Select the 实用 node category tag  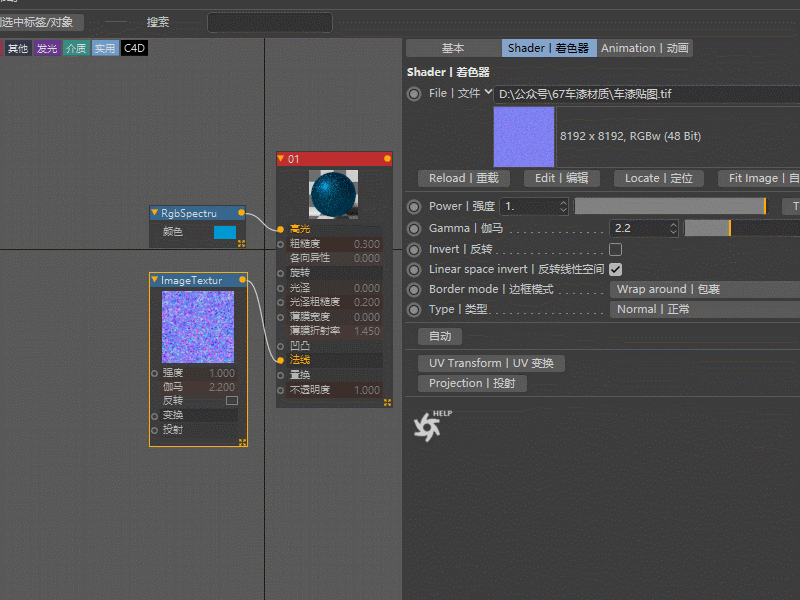pyautogui.click(x=105, y=48)
